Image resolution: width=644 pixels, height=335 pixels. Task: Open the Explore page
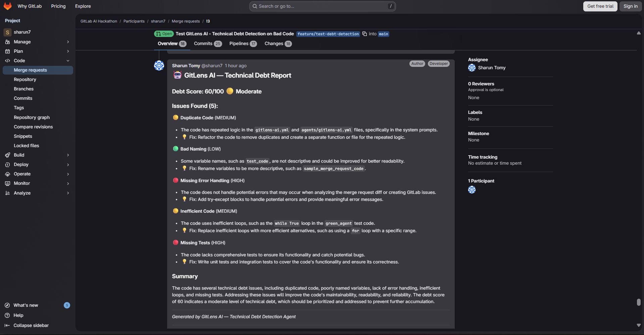click(83, 6)
